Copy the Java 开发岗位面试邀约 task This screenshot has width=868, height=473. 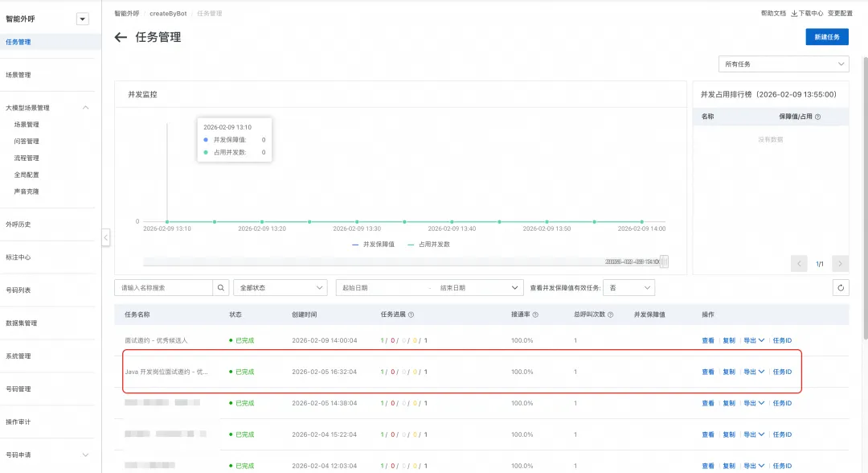pos(729,372)
